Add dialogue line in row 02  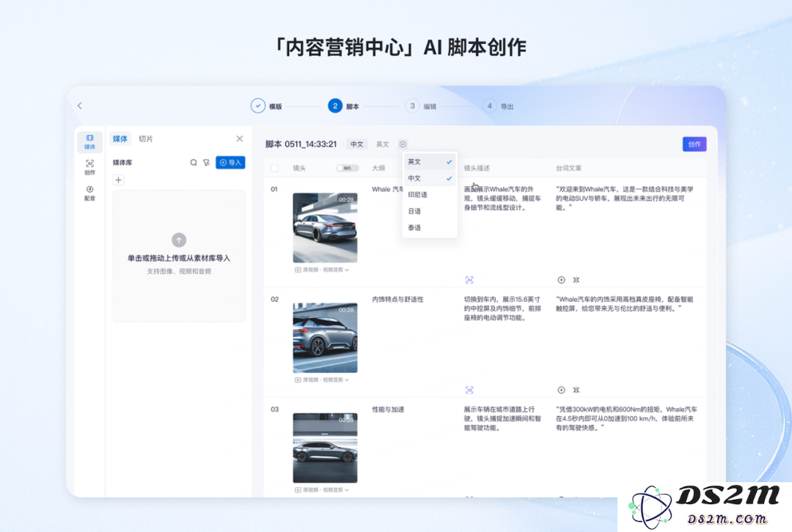tap(561, 390)
